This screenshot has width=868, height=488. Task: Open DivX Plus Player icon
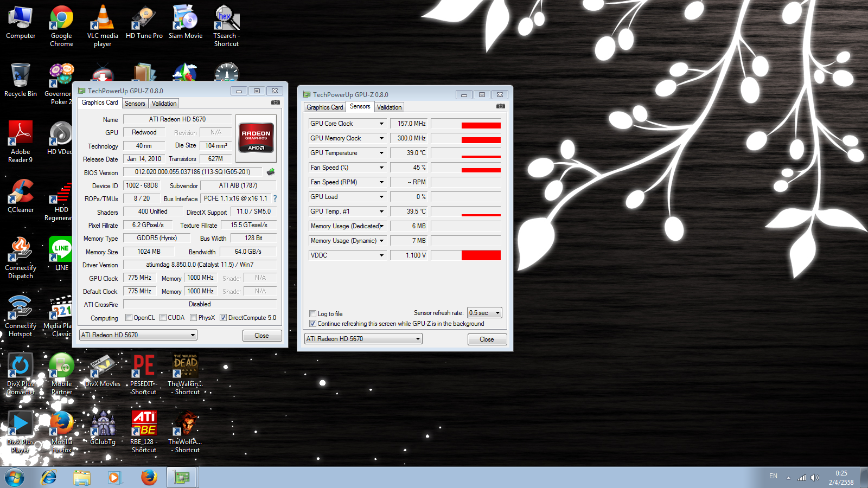pyautogui.click(x=21, y=432)
